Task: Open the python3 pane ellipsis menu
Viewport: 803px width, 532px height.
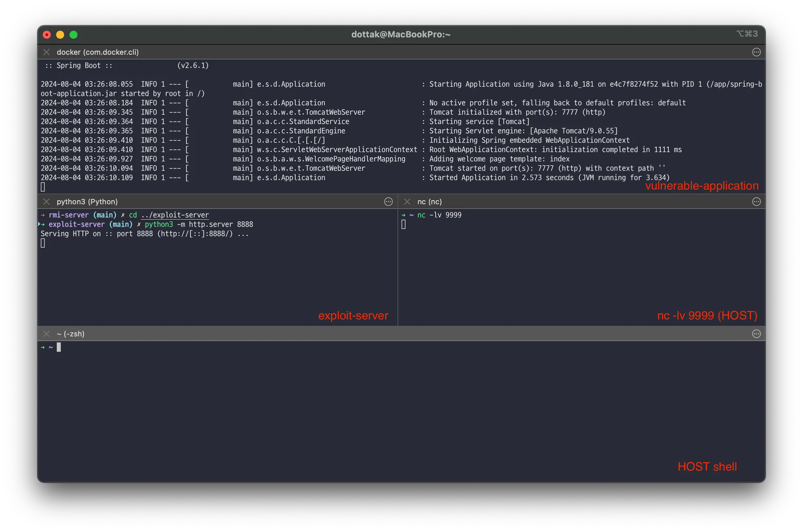Action: (388, 202)
